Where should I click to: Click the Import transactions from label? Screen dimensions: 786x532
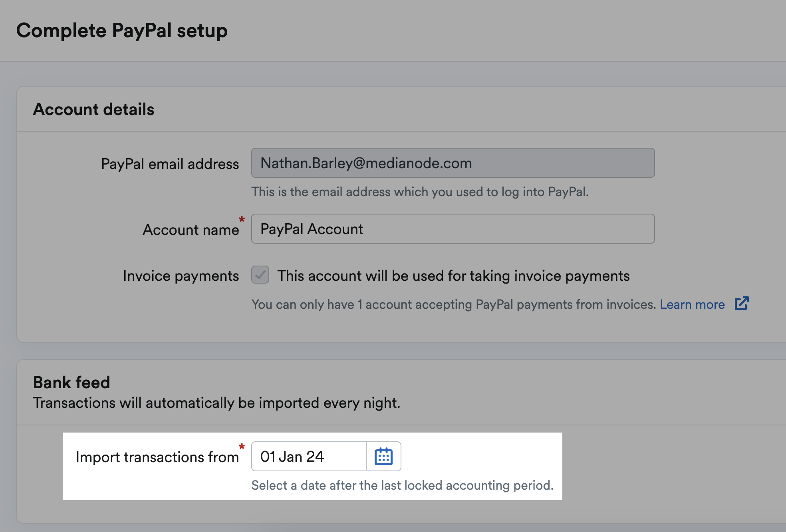pyautogui.click(x=157, y=457)
